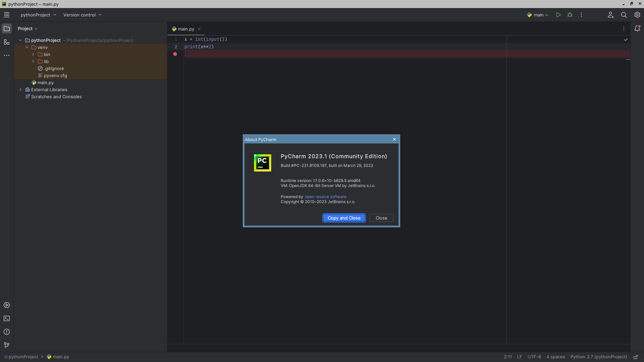The height and width of the screenshot is (362, 644).
Task: Click the red error stripe mark
Action: (628, 59)
